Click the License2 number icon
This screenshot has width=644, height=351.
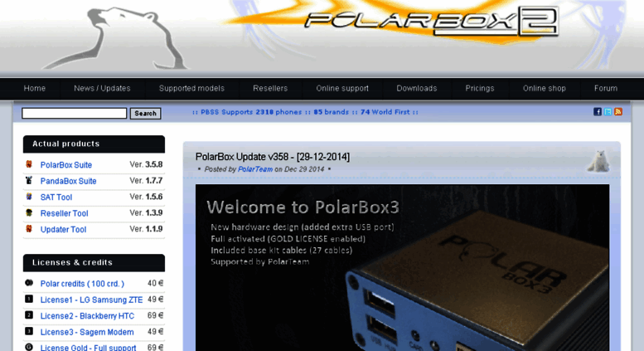tap(29, 314)
